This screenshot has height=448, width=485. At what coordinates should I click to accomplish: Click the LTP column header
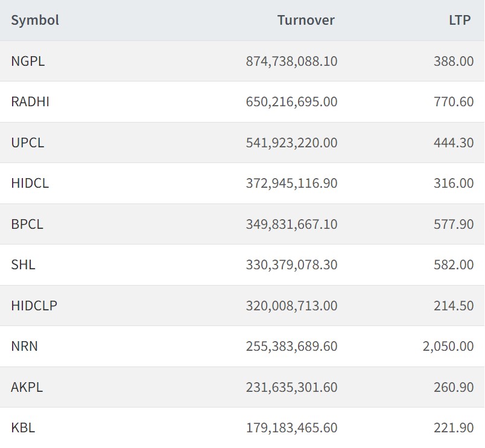[460, 20]
